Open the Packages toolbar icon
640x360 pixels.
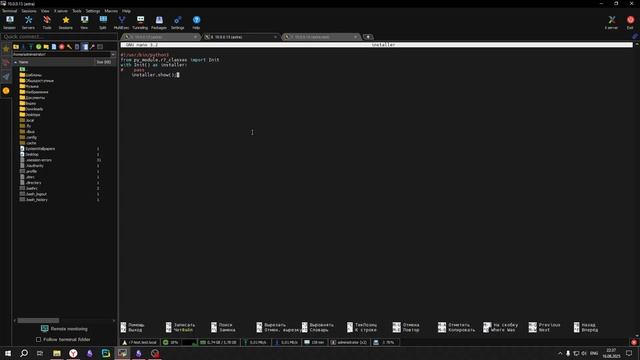(x=159, y=22)
